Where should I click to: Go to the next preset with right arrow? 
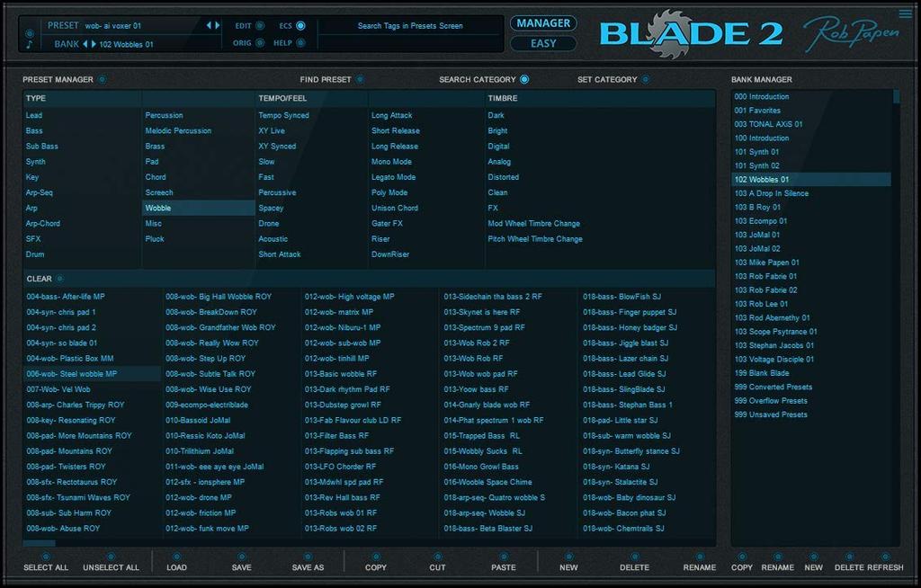click(217, 25)
